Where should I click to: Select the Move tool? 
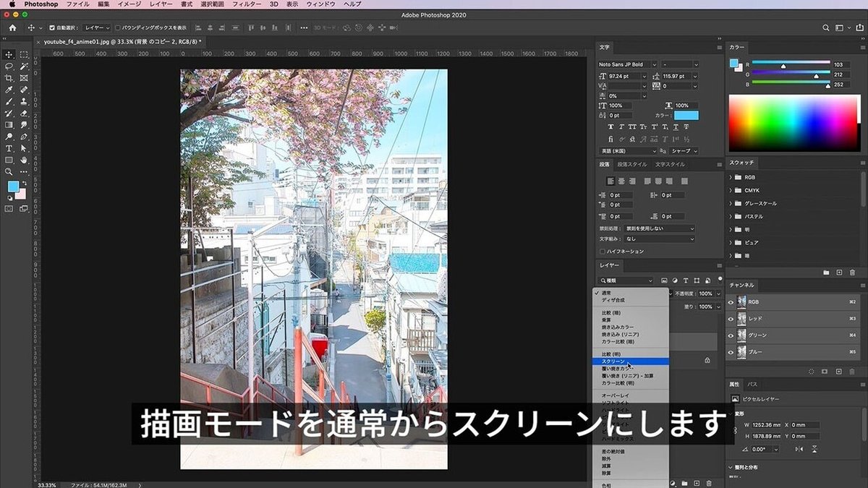[9, 54]
